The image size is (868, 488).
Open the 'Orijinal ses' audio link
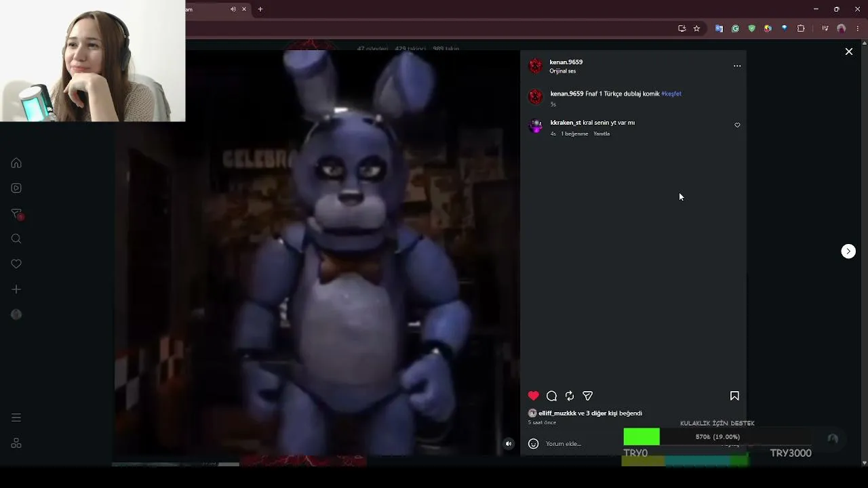563,71
